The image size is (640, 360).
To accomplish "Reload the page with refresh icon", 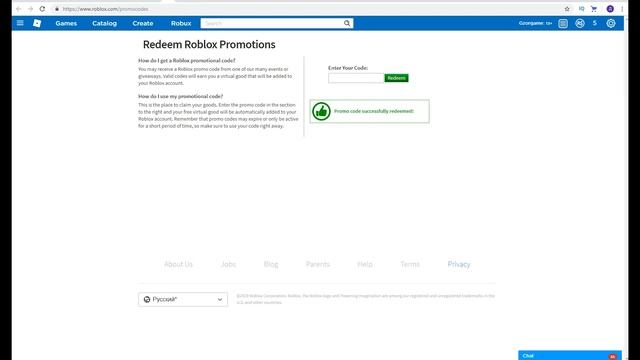I will click(42, 9).
